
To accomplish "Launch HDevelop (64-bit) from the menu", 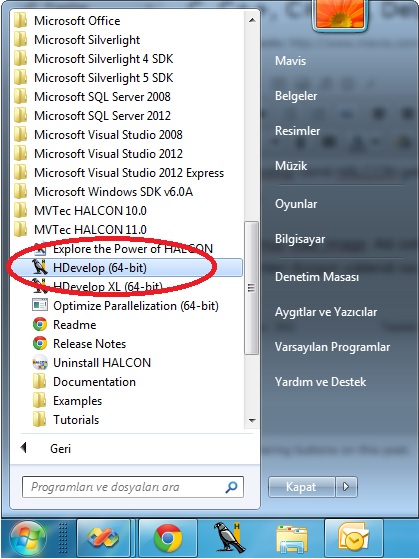I will click(x=128, y=268).
